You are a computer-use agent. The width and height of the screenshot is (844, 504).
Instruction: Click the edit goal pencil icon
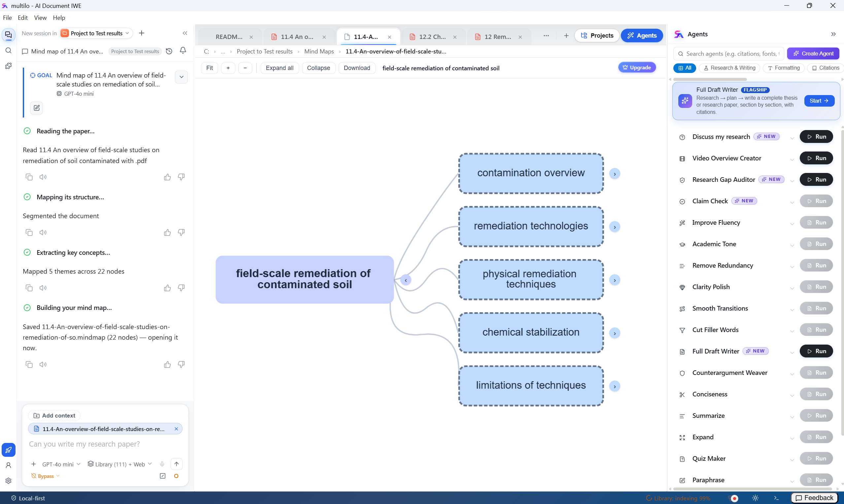pos(36,108)
